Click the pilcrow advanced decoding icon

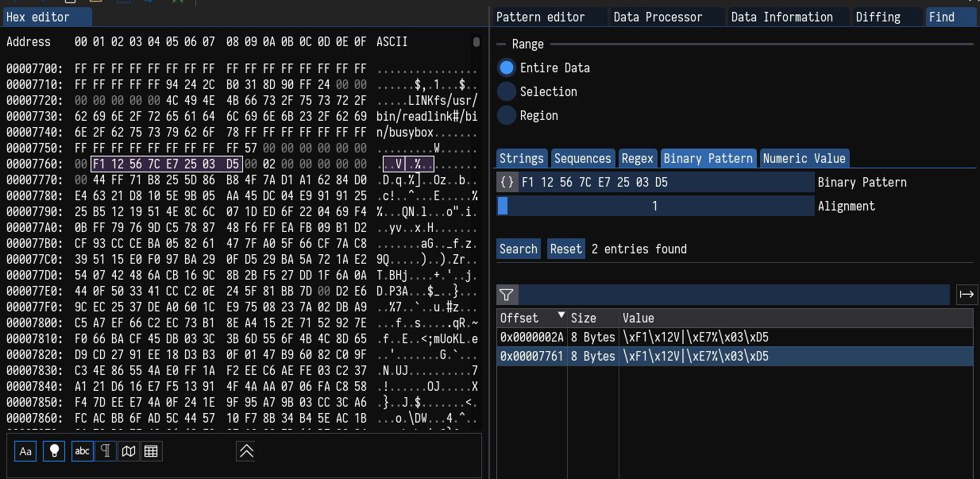click(x=106, y=451)
